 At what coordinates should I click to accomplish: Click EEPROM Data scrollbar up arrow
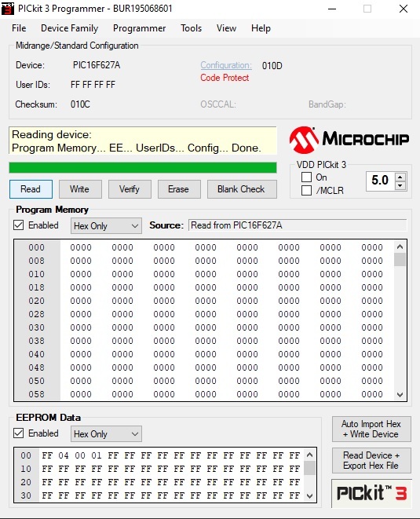tap(310, 455)
